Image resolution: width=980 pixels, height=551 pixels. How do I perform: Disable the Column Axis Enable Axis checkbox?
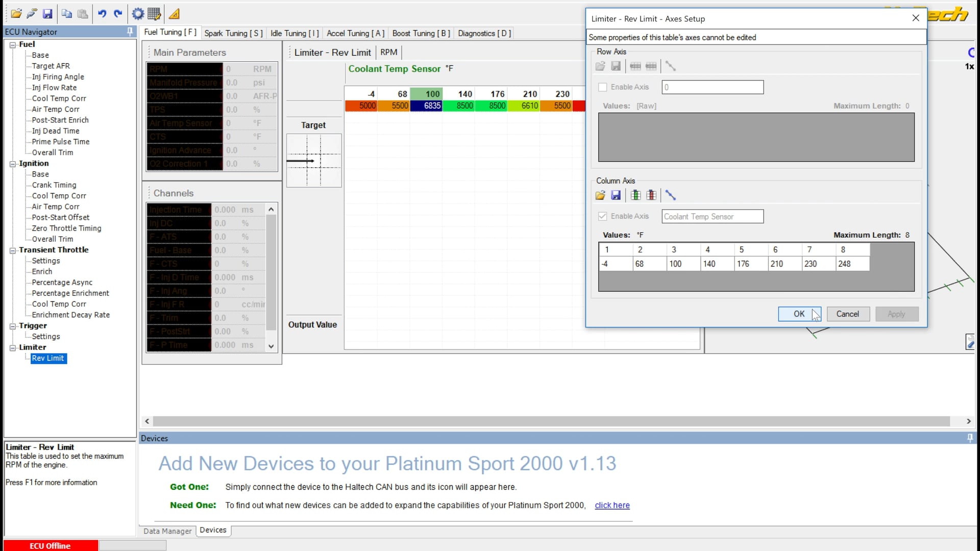coord(602,216)
